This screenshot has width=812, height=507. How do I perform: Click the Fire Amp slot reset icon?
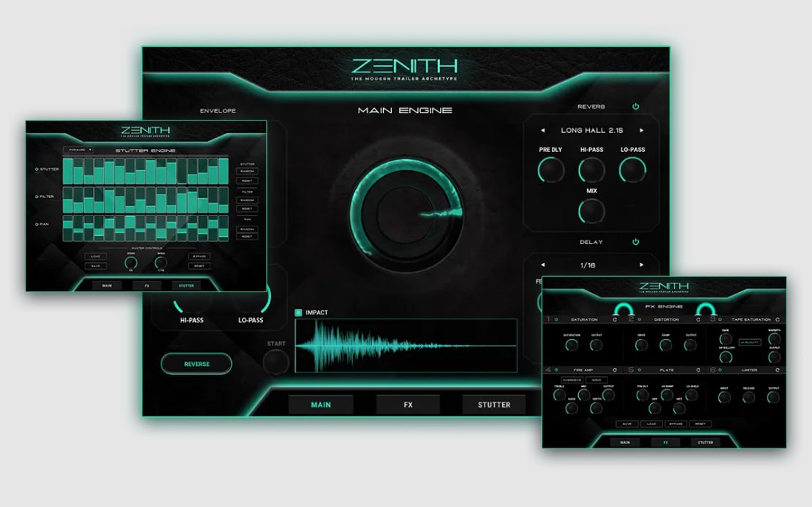(615, 370)
